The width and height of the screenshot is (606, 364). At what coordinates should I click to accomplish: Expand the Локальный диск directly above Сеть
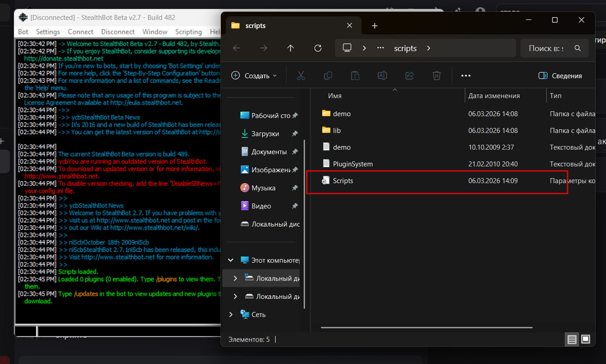click(x=235, y=297)
